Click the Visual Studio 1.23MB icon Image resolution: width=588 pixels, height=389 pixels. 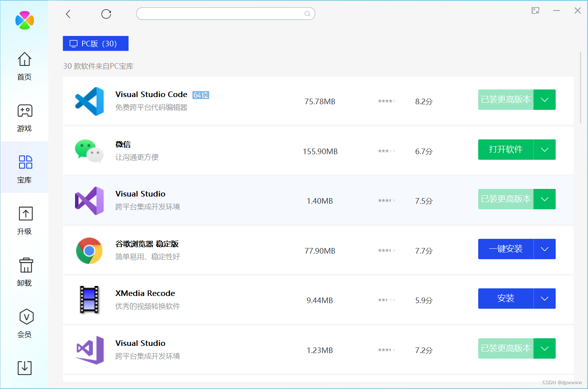coord(90,350)
